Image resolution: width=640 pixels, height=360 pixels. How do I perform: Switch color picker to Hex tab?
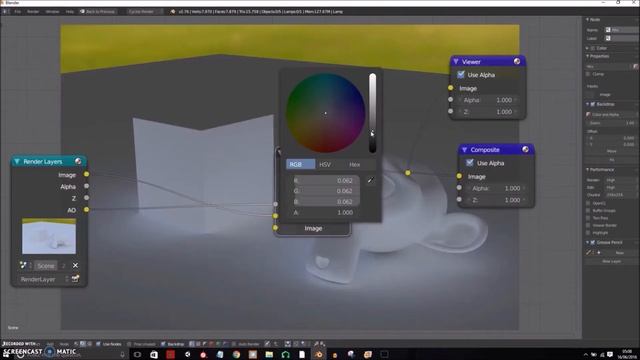(x=354, y=164)
